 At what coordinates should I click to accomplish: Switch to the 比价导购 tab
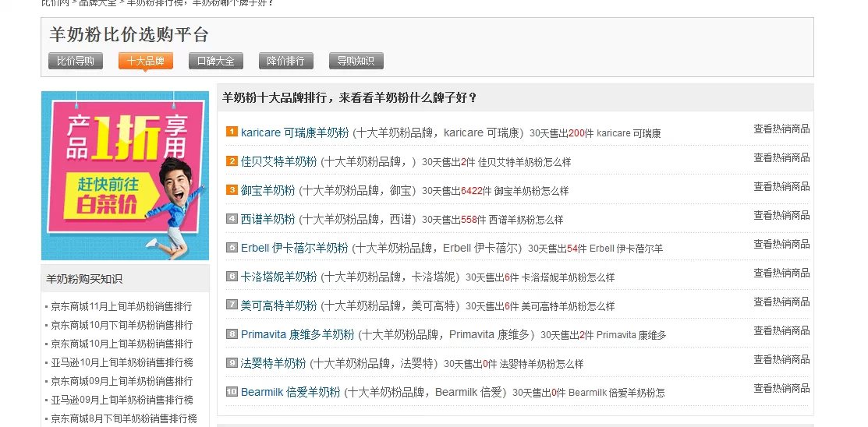[76, 61]
